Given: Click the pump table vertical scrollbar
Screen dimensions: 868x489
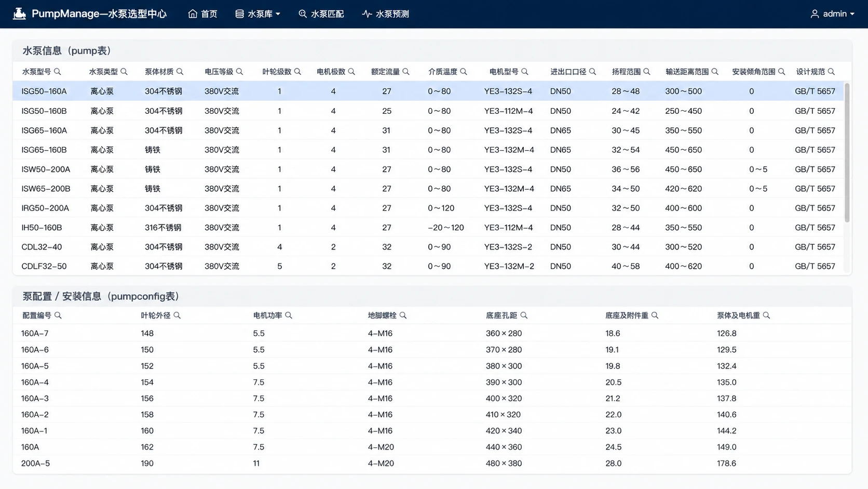Looking at the screenshot, I should (x=847, y=153).
